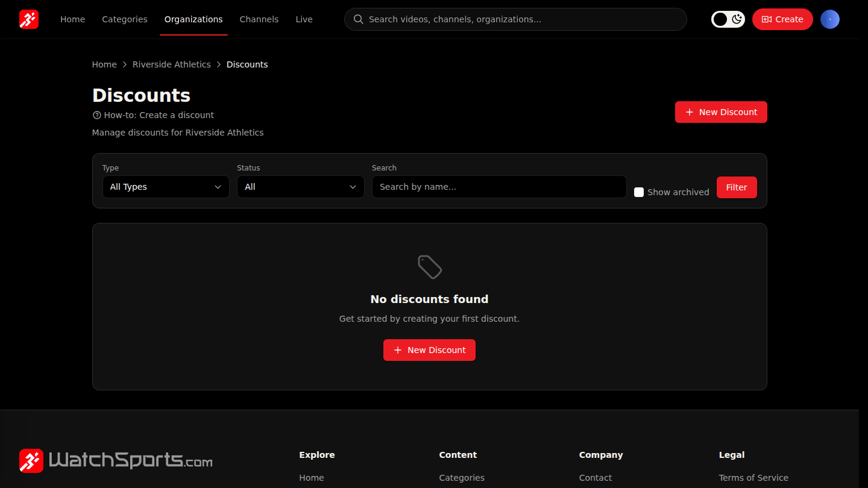868x488 pixels.
Task: Open the All Types dropdown
Action: point(166,187)
